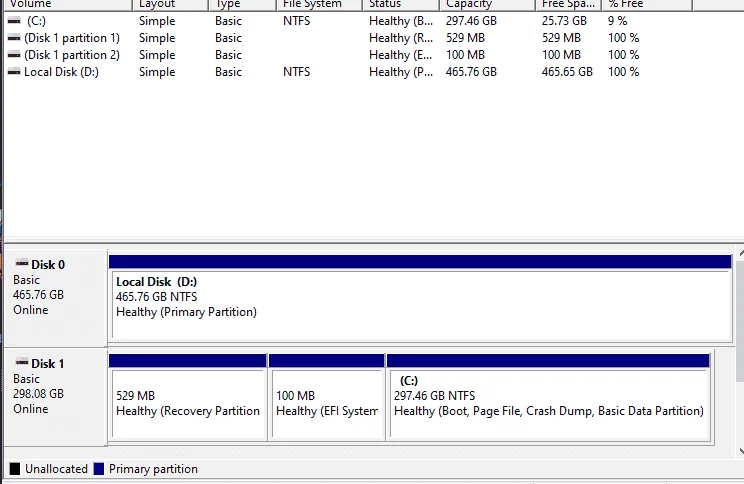Sort the list by Volume column header
This screenshot has height=484, width=744.
(x=67, y=4)
